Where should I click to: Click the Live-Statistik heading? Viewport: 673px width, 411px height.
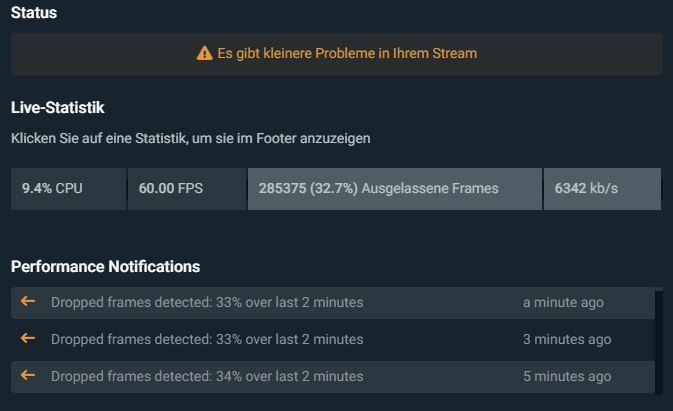tap(58, 107)
